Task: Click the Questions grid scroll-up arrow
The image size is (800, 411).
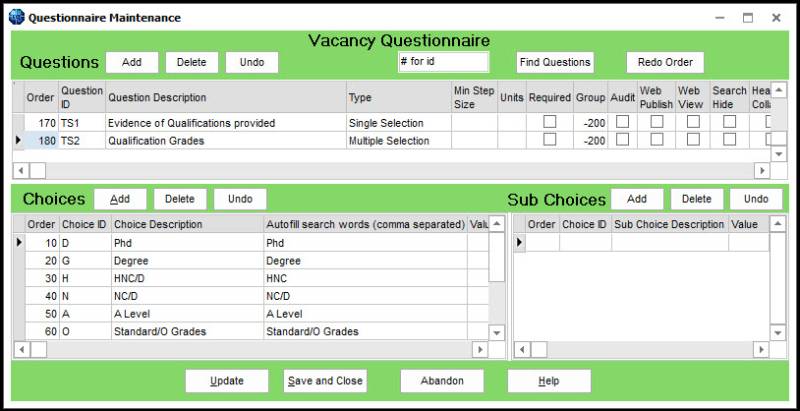Action: pyautogui.click(x=778, y=91)
